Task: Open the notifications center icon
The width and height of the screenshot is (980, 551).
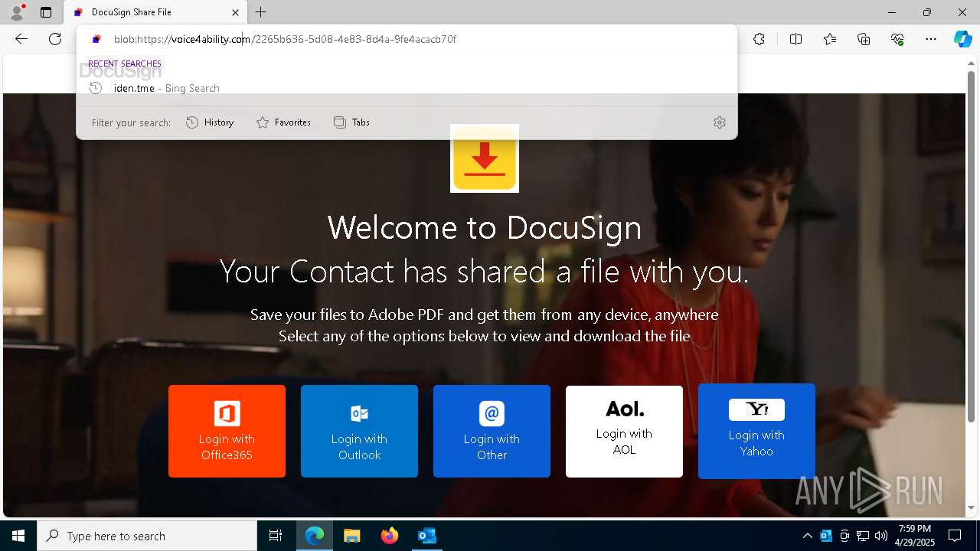Action: point(955,536)
